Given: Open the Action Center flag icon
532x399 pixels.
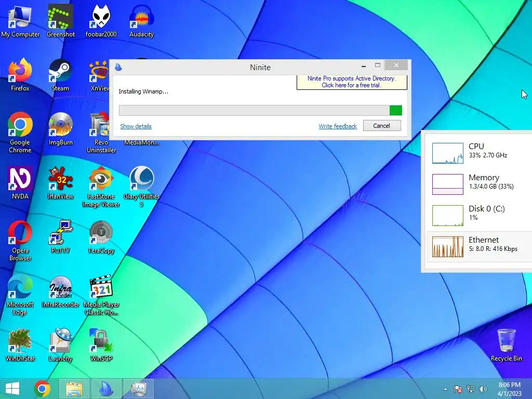Looking at the screenshot, I should pyautogui.click(x=458, y=389).
